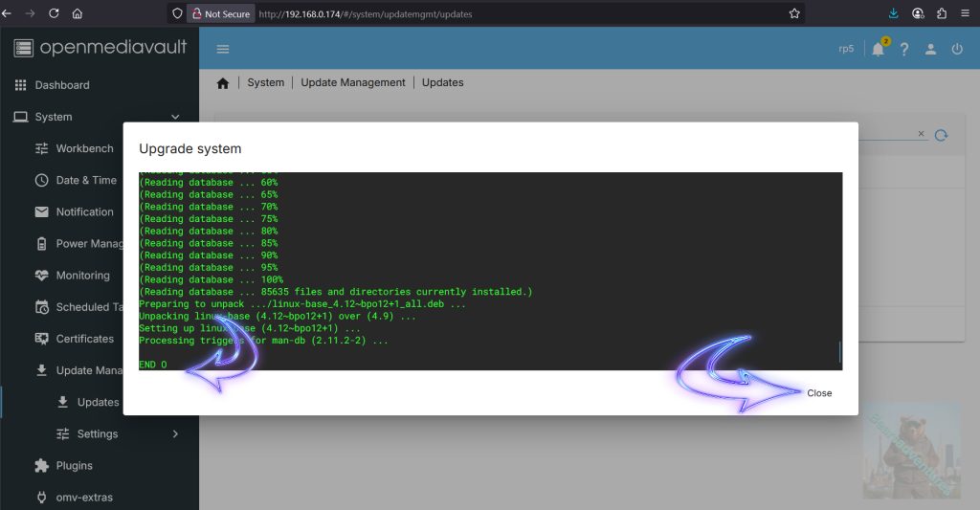Reload the updates list icon
980x510 pixels.
(941, 135)
